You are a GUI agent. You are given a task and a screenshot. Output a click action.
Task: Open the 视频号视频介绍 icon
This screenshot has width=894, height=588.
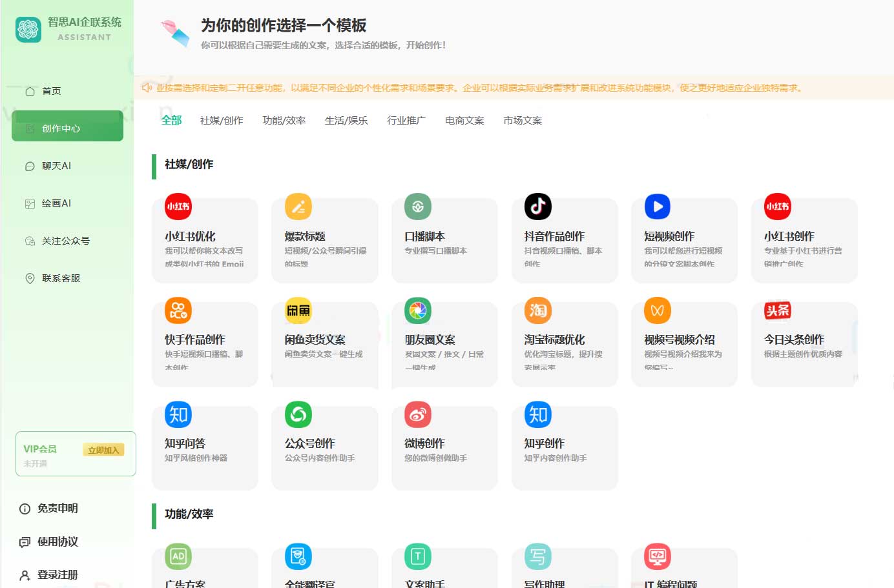click(658, 310)
